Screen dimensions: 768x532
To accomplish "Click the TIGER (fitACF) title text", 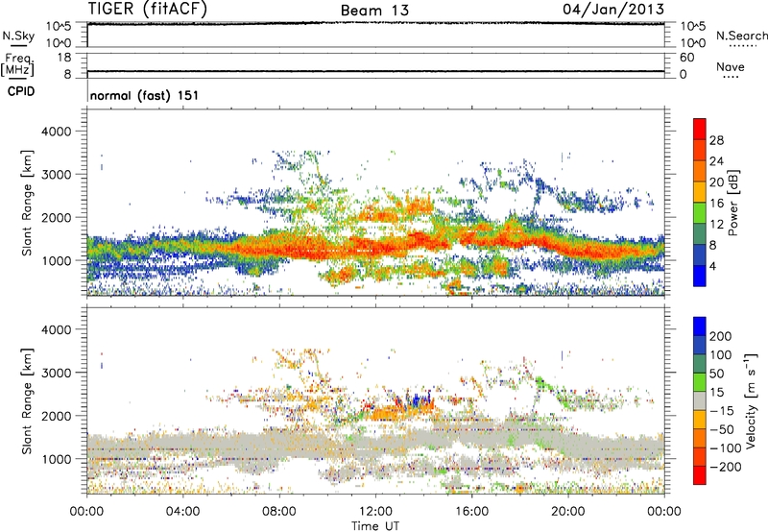I will [148, 9].
